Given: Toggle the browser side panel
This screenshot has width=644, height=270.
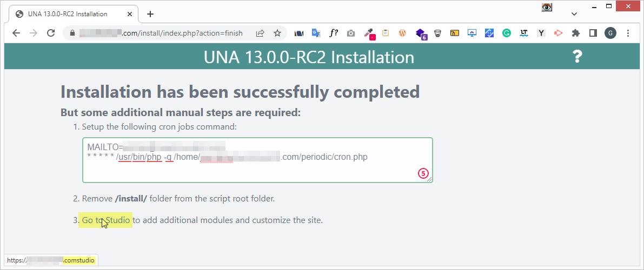Looking at the screenshot, I should (x=593, y=33).
